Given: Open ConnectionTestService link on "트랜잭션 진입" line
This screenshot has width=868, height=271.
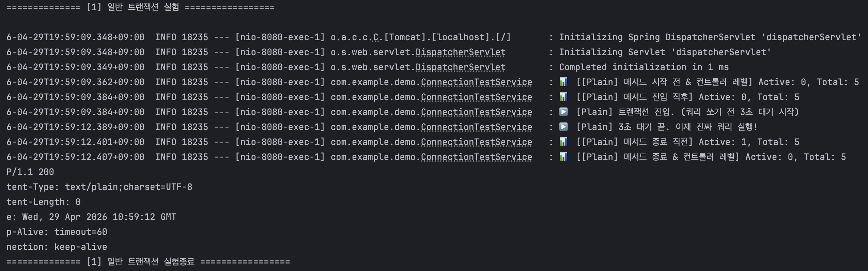Looking at the screenshot, I should coord(476,112).
